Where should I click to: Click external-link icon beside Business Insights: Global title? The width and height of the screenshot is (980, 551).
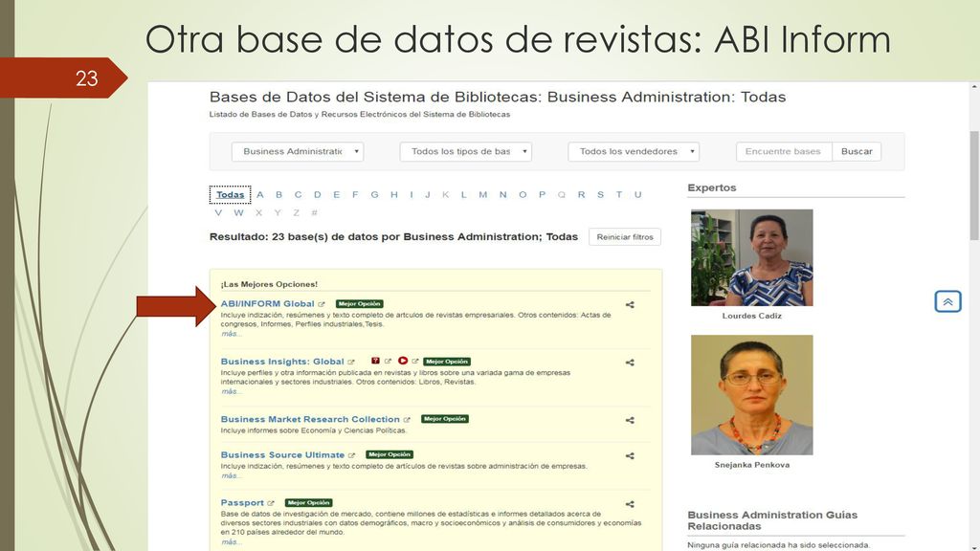point(351,362)
